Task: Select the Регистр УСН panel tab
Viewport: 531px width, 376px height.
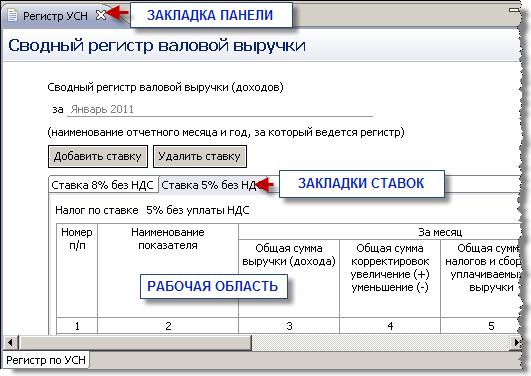Action: pos(55,16)
